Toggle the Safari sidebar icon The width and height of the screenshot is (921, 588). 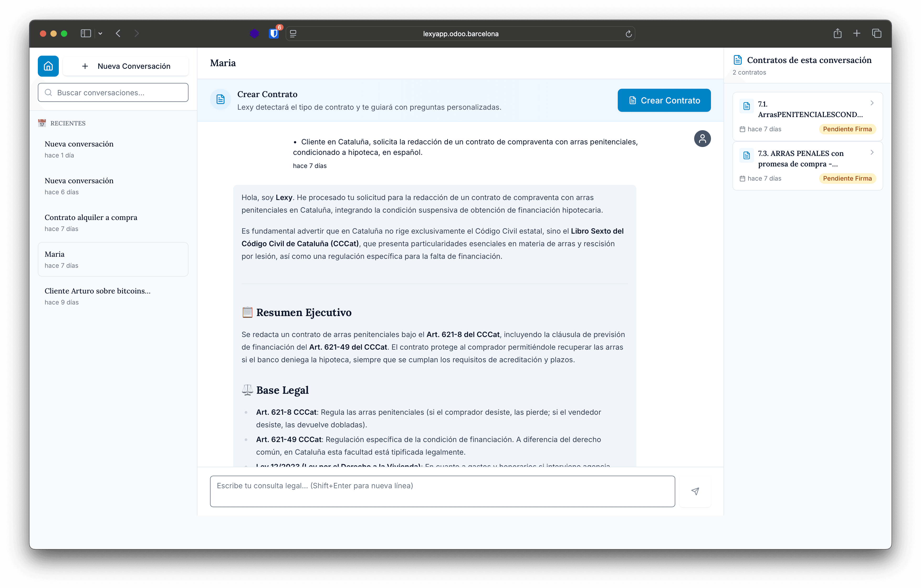86,34
